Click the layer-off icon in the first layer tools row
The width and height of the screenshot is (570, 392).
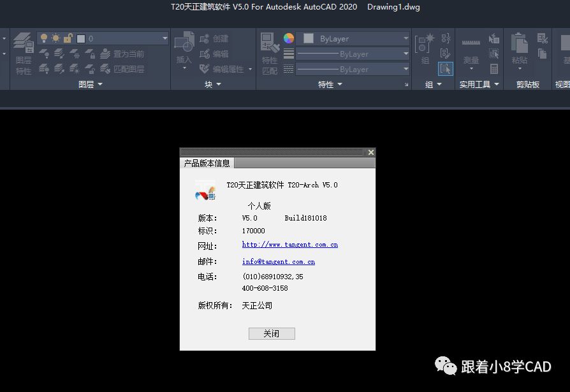click(x=44, y=54)
